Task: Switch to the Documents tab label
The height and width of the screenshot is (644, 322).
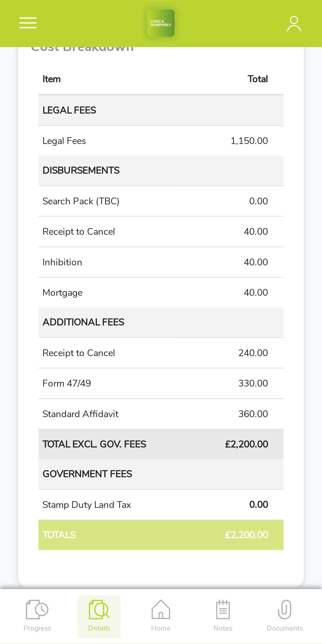Action: 284,628
